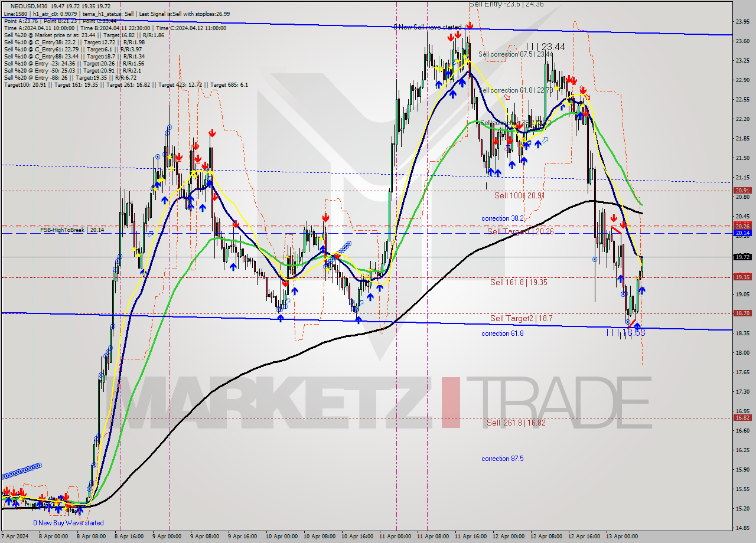The height and width of the screenshot is (543, 756).
Task: Click the 'Sell %10 @ C_Entry61: 22.79' line
Action: (x=73, y=49)
